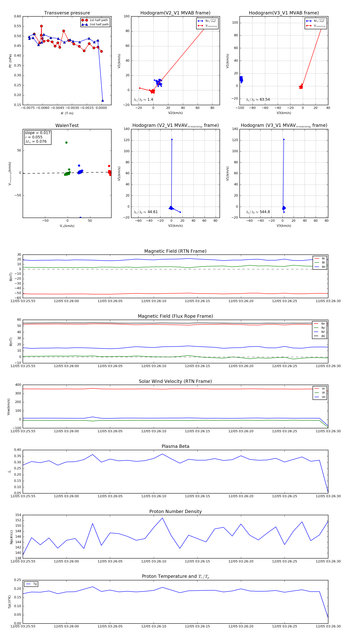The image size is (351, 644).
Task: Click the "Magnetic Field (Flux Rope Frame)" title
Action: coord(175,316)
